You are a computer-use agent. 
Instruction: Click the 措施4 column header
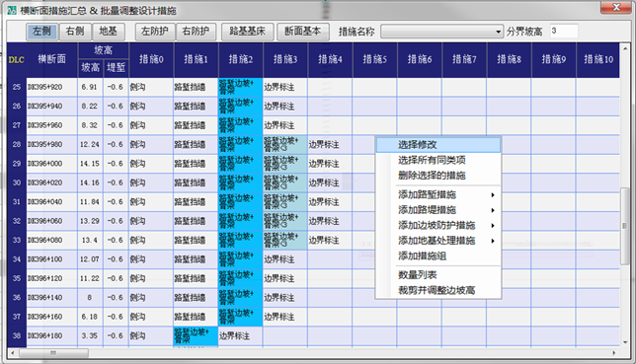(330, 59)
